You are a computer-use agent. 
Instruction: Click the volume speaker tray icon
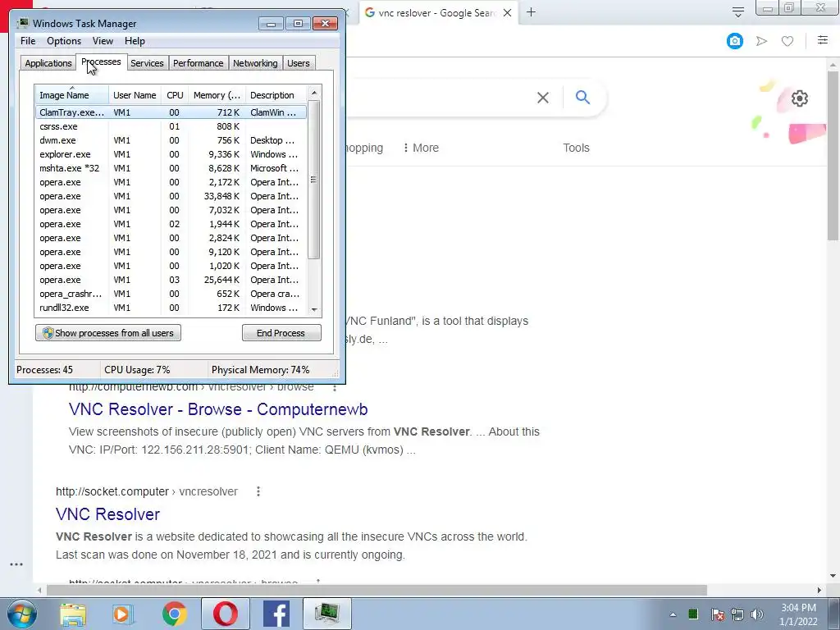click(x=757, y=614)
